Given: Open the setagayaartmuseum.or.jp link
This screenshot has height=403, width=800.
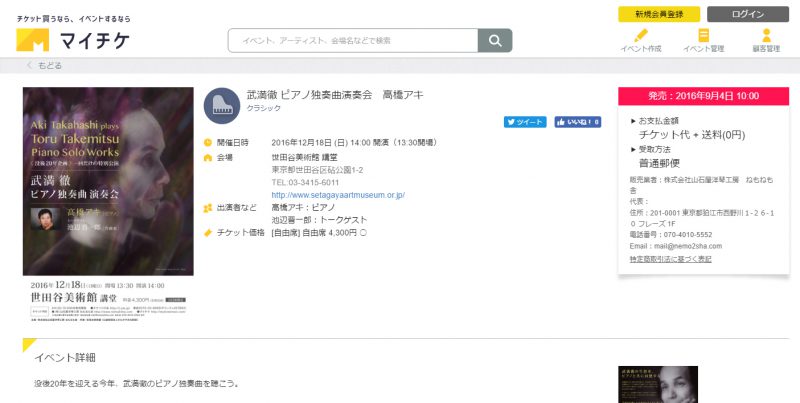Looking at the screenshot, I should coord(338,195).
